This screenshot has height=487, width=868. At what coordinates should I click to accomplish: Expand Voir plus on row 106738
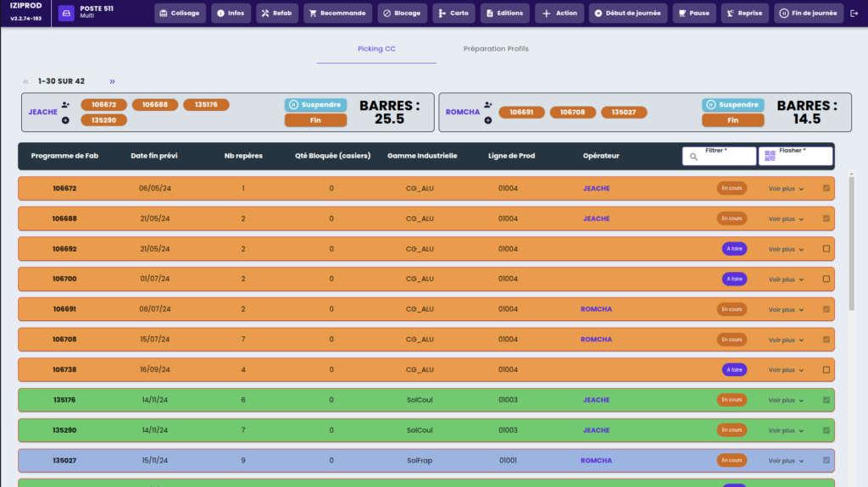point(786,370)
